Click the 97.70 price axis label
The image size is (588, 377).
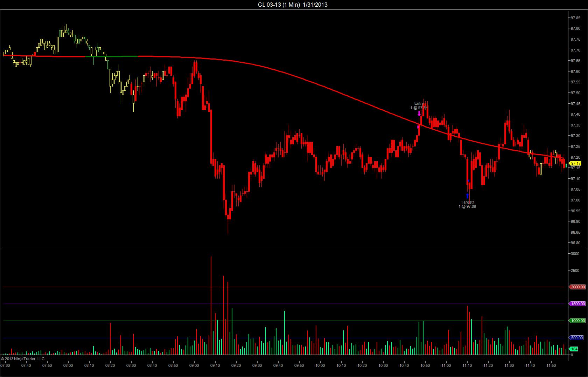pyautogui.click(x=575, y=50)
